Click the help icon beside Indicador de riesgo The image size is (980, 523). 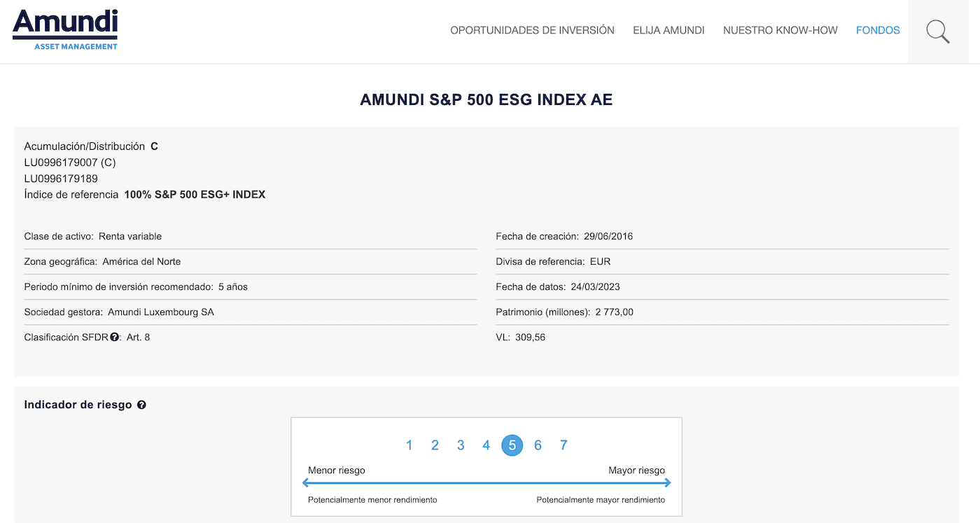click(x=141, y=405)
